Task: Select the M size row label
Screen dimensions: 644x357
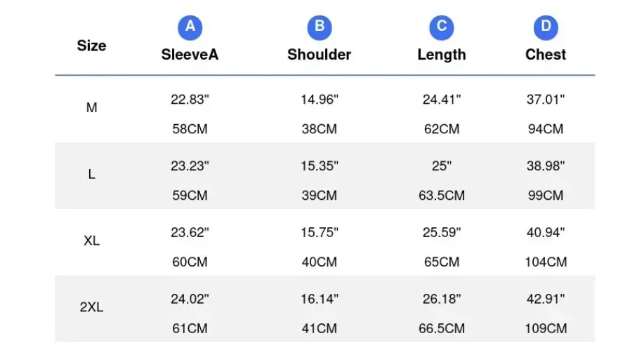Action: point(91,108)
